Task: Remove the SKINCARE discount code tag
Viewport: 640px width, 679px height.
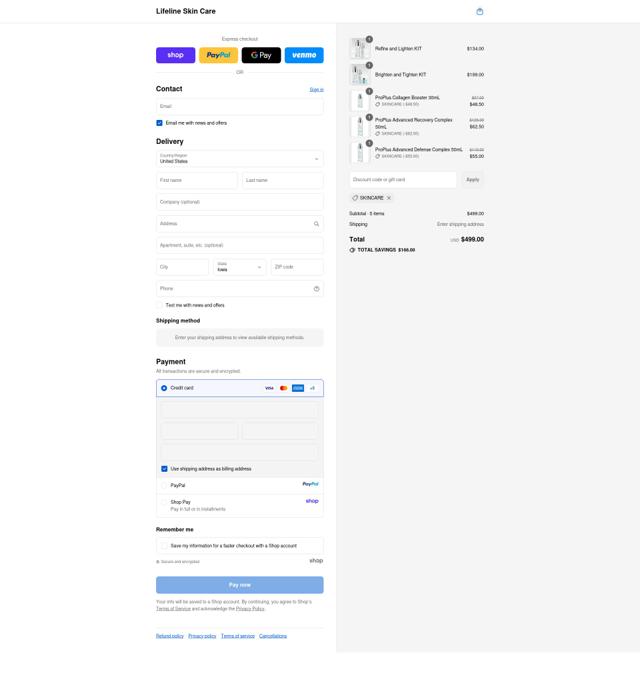Action: (389, 198)
